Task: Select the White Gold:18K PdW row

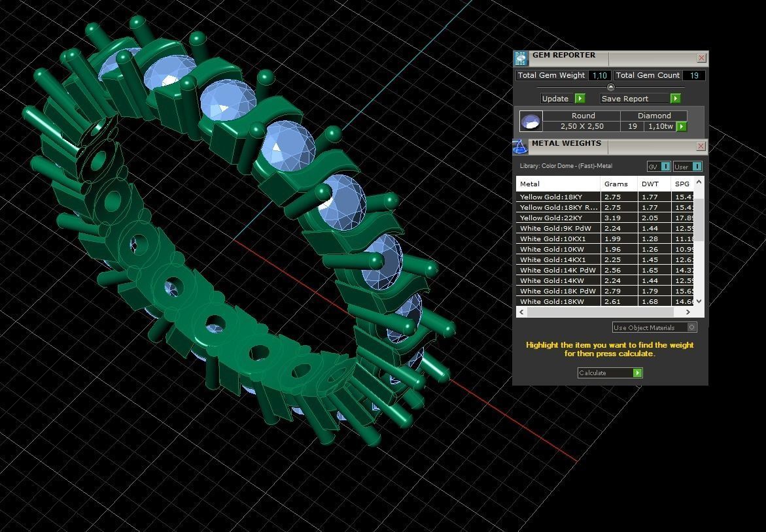Action: click(x=605, y=291)
